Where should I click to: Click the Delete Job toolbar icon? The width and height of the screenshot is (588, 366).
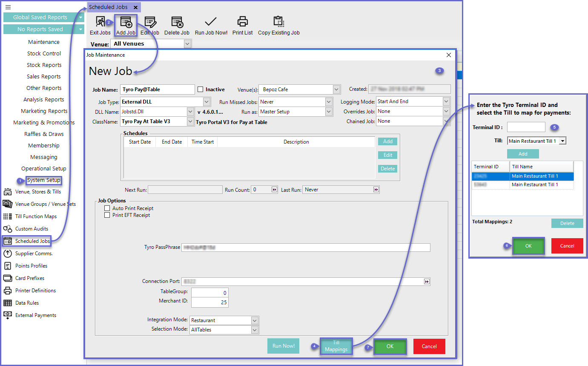click(x=177, y=22)
